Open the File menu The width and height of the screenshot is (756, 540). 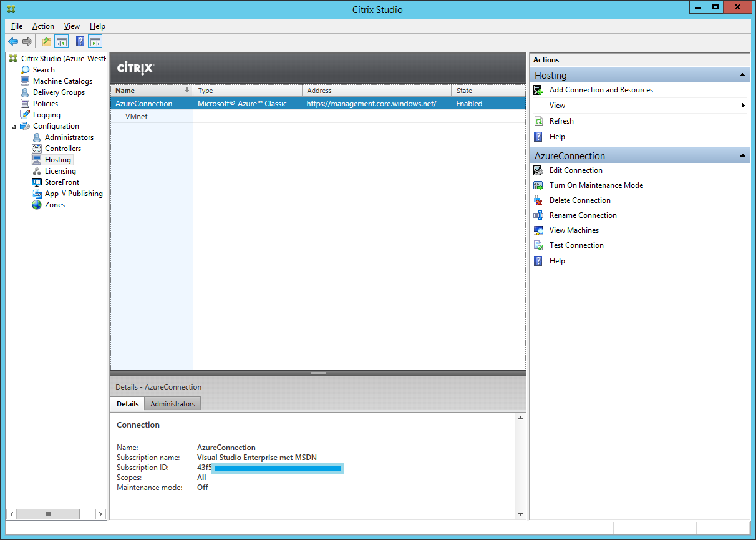[17, 26]
